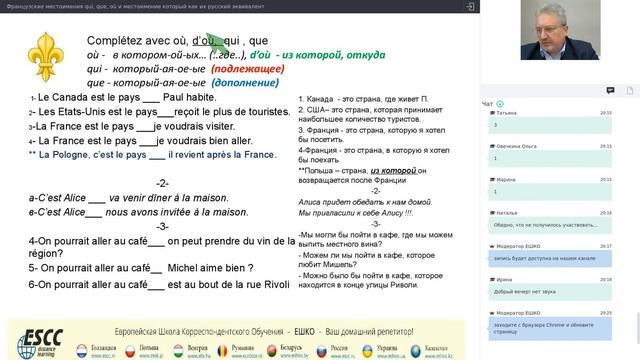Click the Румыния flag icon
The height and width of the screenshot is (360, 640).
tap(222, 351)
